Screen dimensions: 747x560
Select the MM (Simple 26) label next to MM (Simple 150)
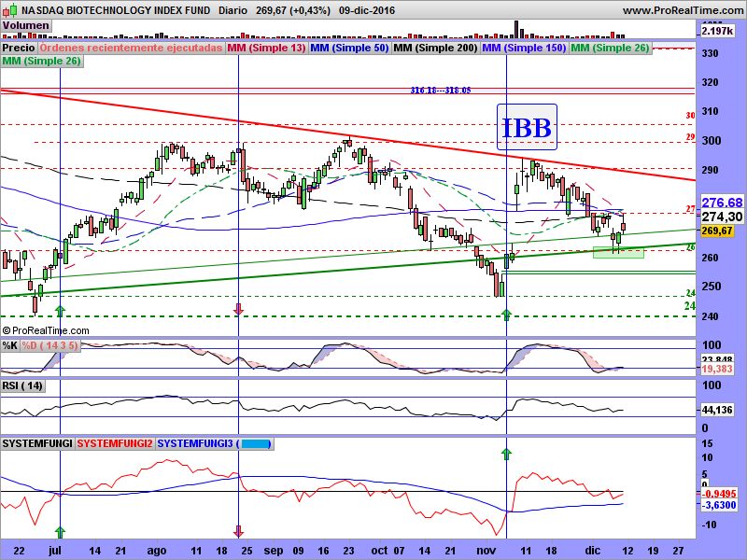coord(610,48)
